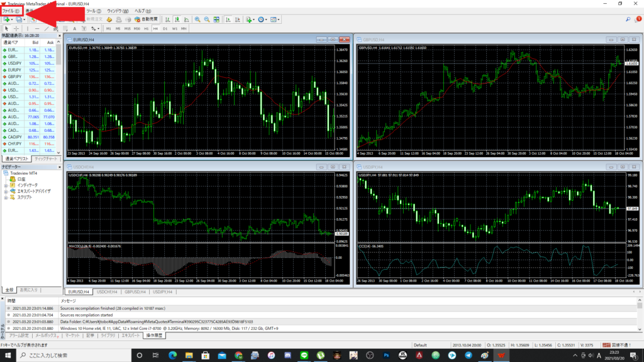Select the vertical line drawing tool

coord(28,29)
